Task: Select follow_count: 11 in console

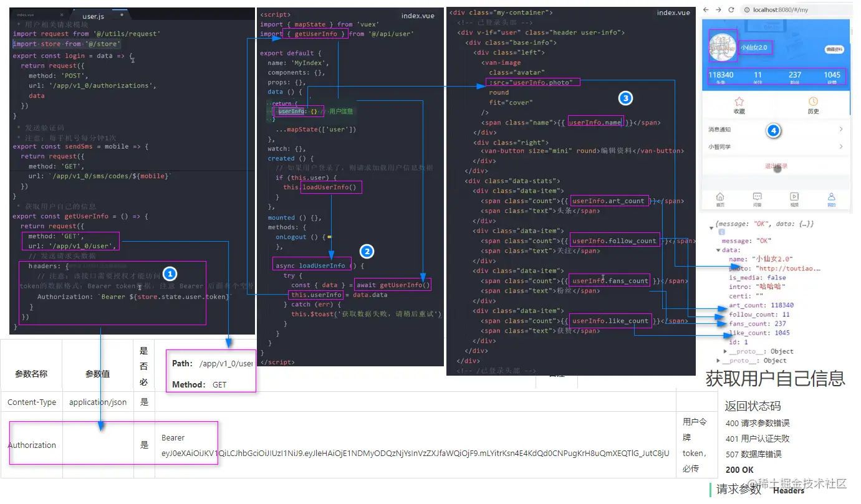Action: pyautogui.click(x=759, y=315)
